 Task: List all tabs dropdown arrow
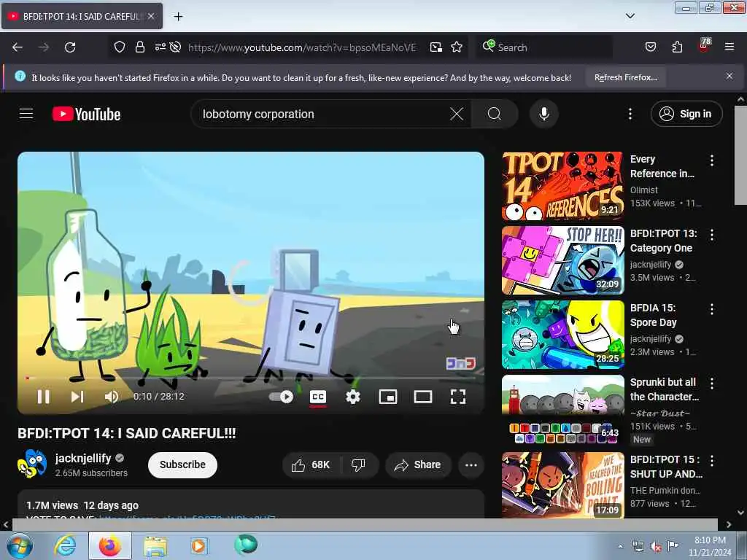click(x=630, y=16)
